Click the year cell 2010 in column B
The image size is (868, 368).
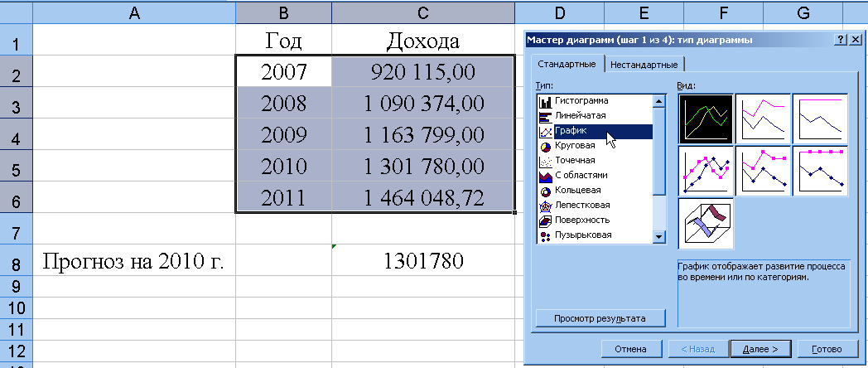click(283, 166)
